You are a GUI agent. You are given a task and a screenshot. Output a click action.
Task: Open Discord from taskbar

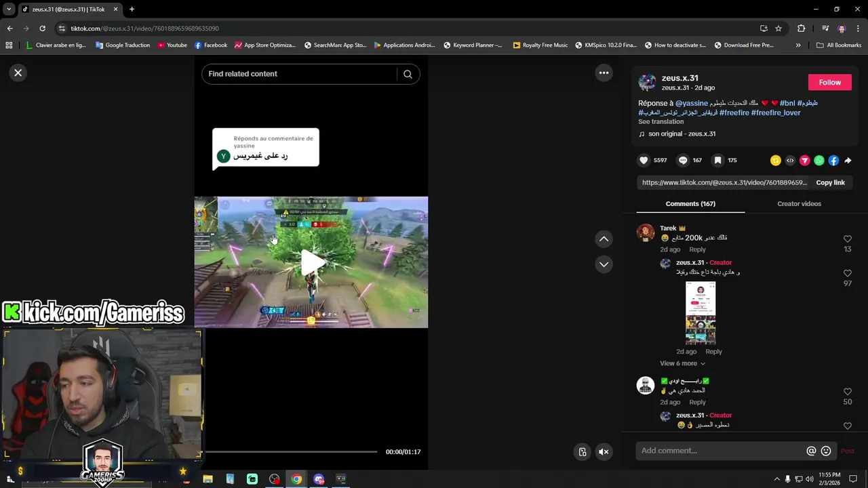point(319,479)
